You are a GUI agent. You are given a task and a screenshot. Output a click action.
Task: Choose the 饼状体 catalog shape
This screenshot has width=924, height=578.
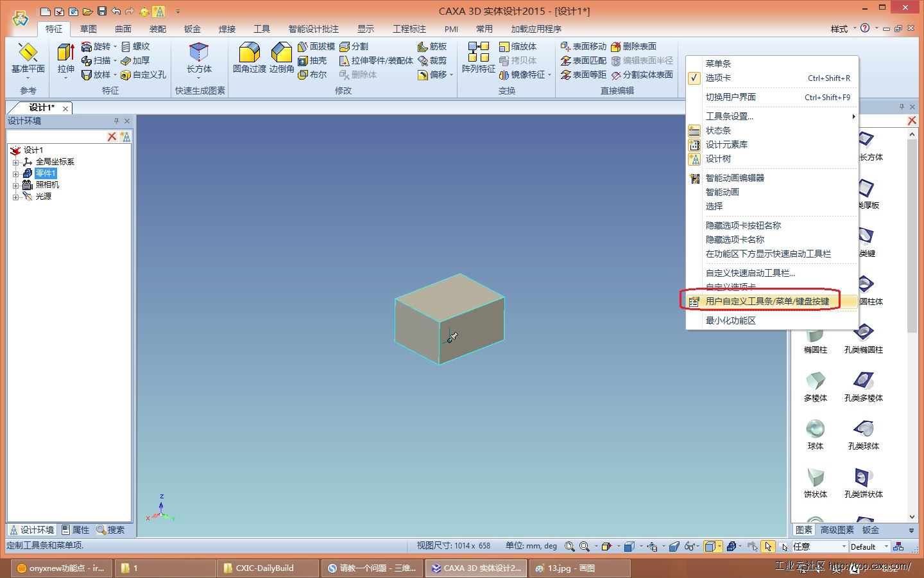pyautogui.click(x=816, y=483)
